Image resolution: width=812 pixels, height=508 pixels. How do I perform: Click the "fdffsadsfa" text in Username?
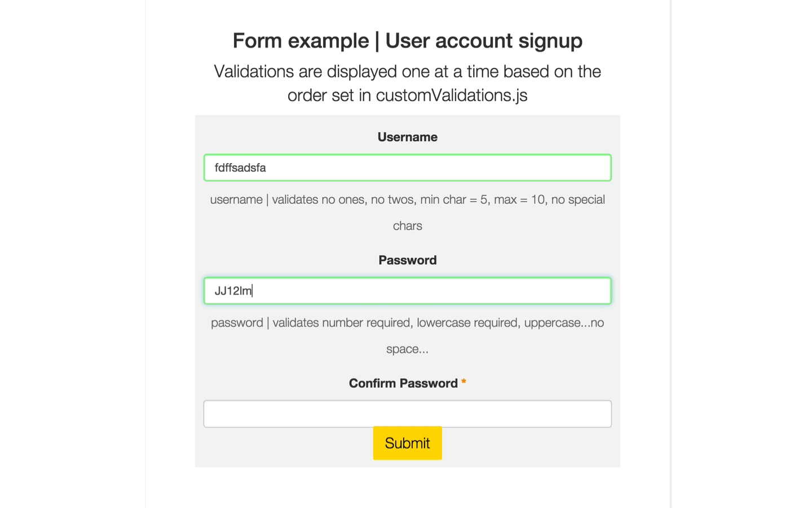tap(240, 168)
